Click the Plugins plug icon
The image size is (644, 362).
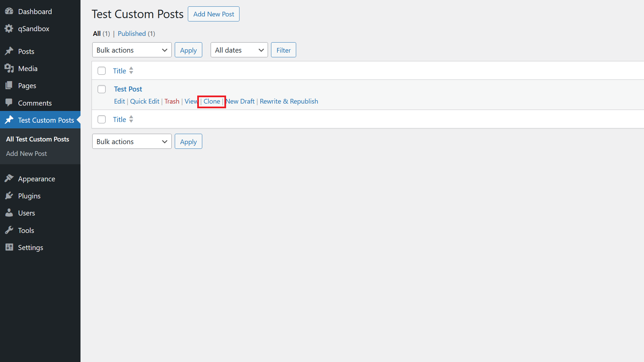(9, 196)
